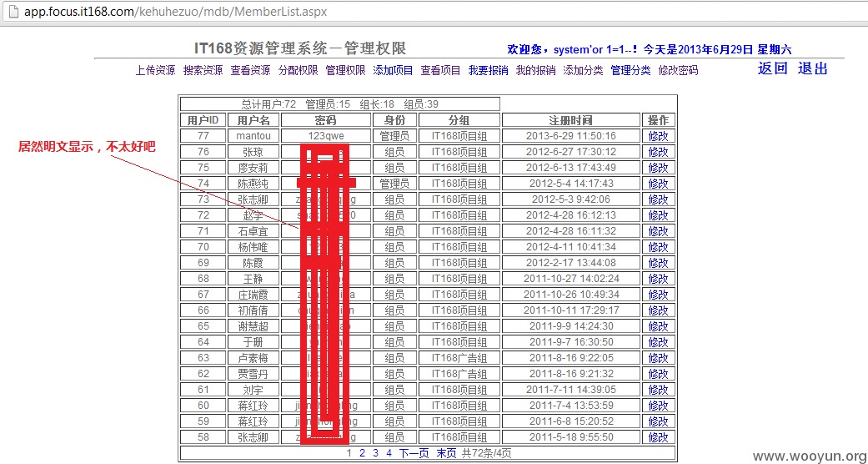Click the 返回 link
868x464 pixels.
click(773, 68)
